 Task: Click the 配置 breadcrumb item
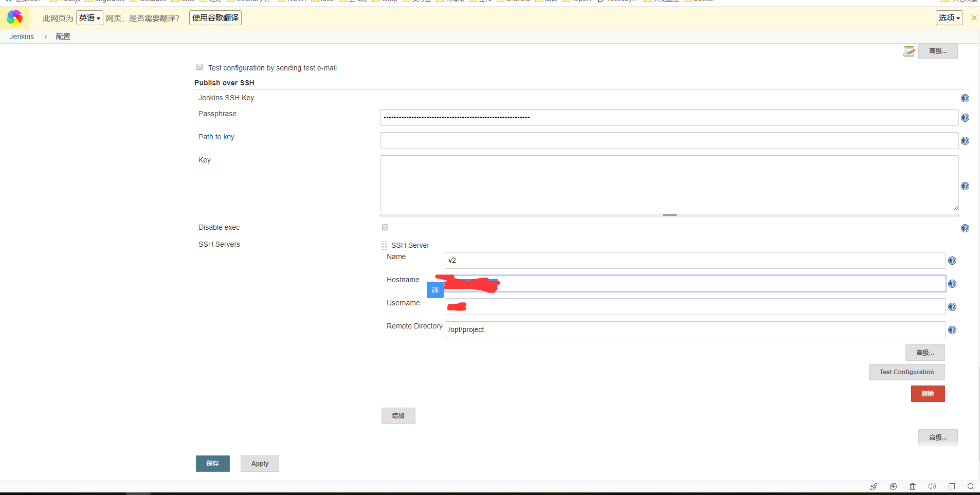[63, 36]
